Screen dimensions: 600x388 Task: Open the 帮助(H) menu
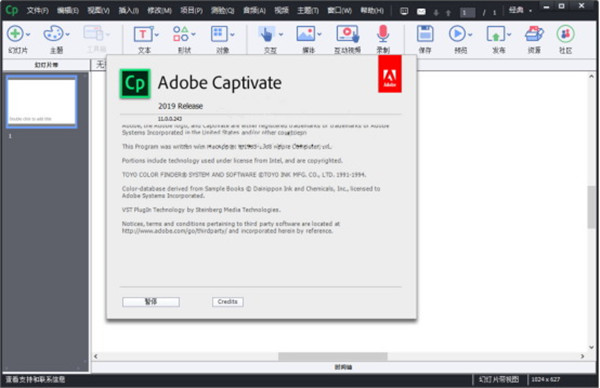[372, 10]
